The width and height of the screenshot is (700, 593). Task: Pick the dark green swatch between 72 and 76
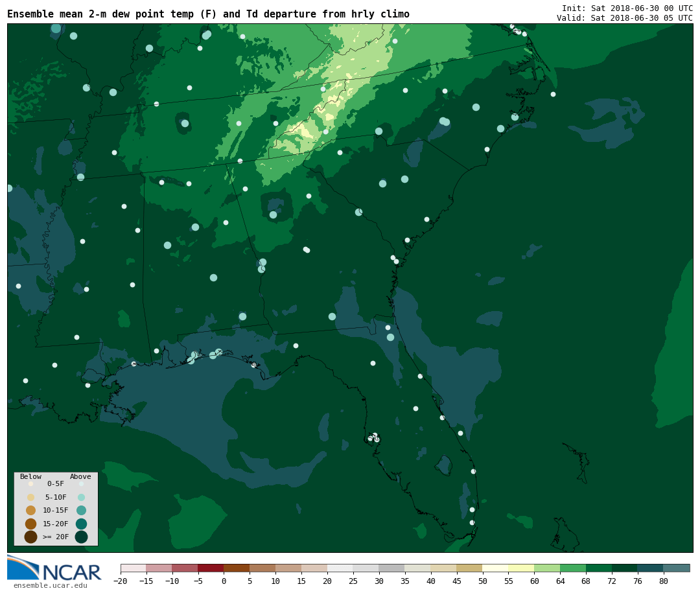625,568
